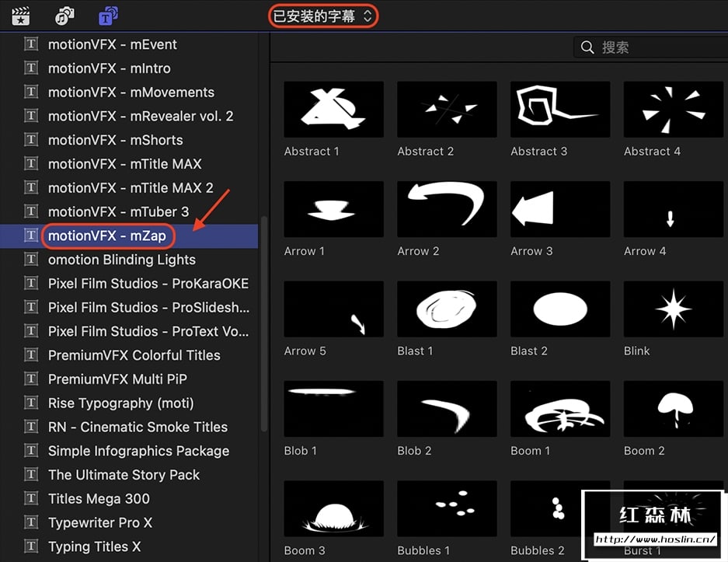Click the title icon beside motionVFX - mIntro

(x=31, y=68)
